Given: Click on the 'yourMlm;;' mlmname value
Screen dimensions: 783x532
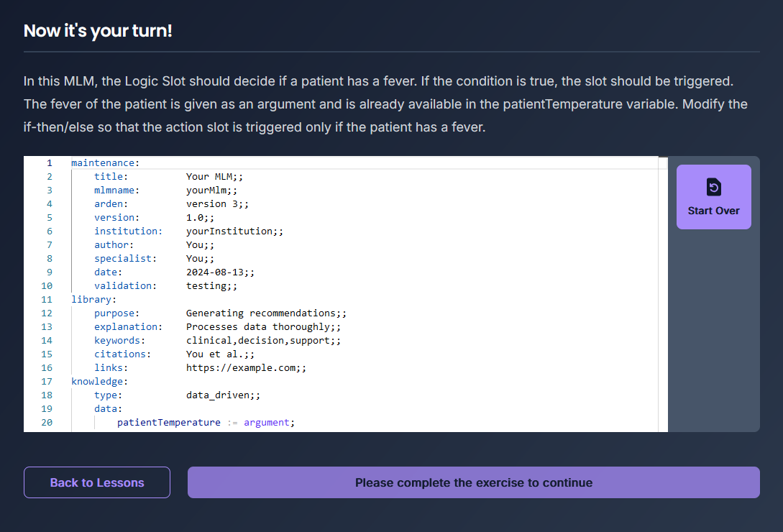Looking at the screenshot, I should coord(211,190).
